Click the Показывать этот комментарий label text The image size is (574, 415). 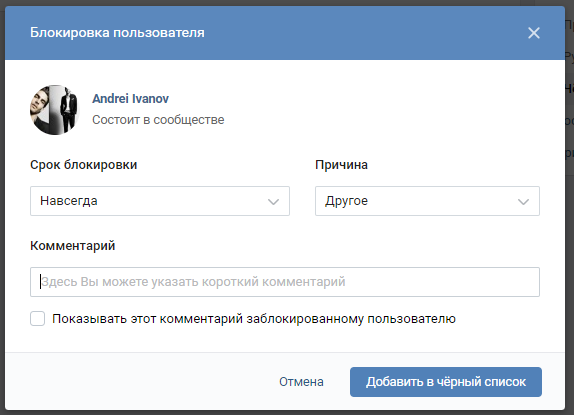click(x=254, y=319)
